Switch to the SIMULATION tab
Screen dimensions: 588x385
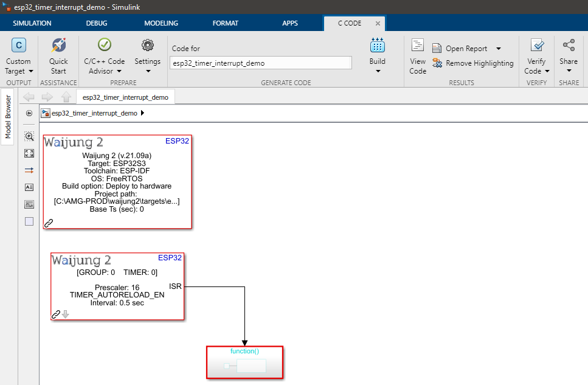click(x=32, y=23)
